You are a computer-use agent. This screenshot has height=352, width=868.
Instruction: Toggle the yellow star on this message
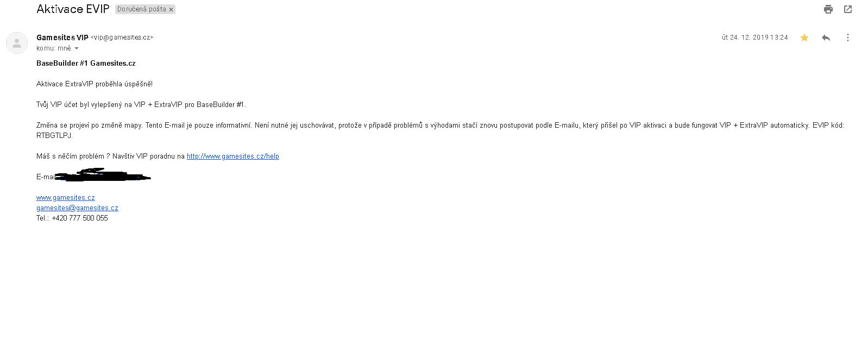pos(804,37)
